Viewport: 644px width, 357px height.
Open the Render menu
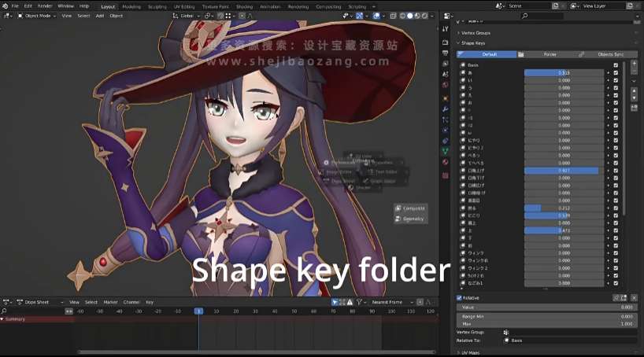click(45, 6)
